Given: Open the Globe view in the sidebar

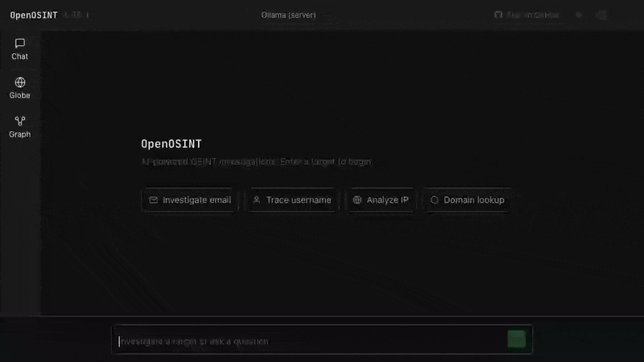Looking at the screenshot, I should point(19,88).
